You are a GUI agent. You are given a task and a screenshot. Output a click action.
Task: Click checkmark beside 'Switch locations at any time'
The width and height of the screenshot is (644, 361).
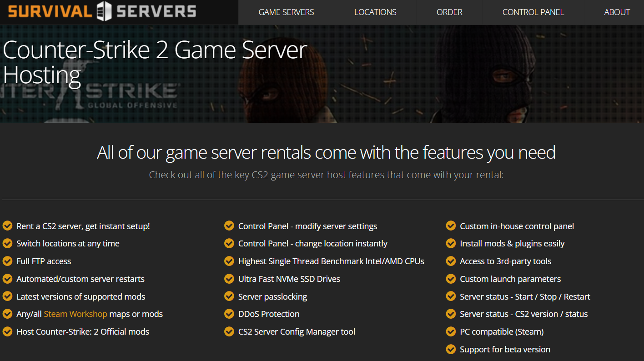coord(7,244)
